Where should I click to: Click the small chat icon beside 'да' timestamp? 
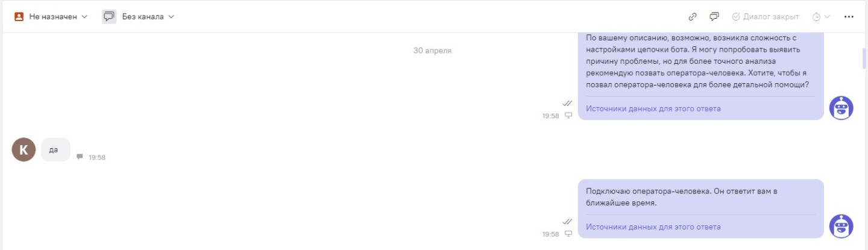pyautogui.click(x=80, y=157)
